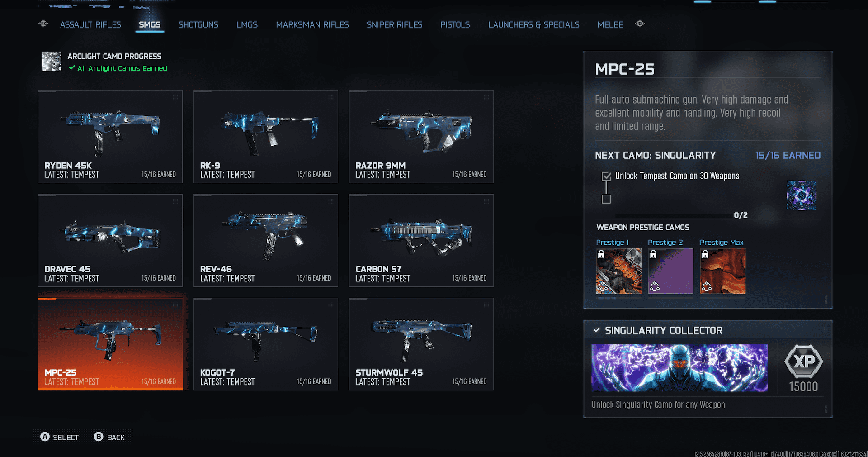868x457 pixels.
Task: Select the Ryden 45K weapon tile
Action: coord(110,137)
